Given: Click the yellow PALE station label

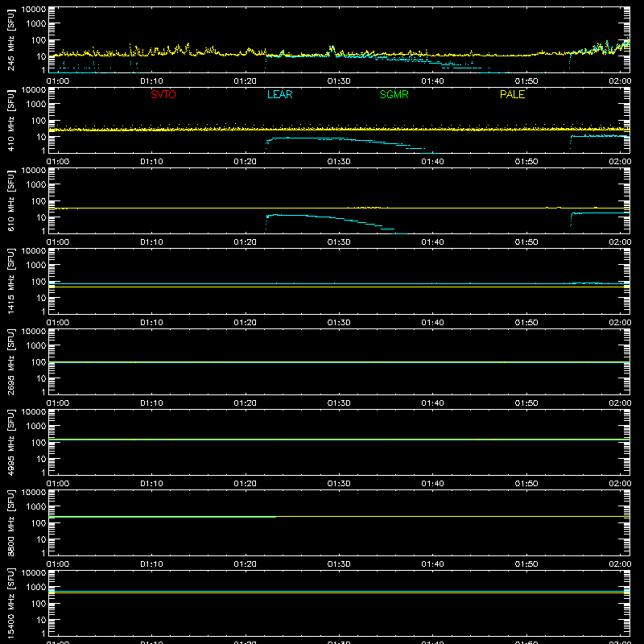Looking at the screenshot, I should pyautogui.click(x=512, y=94).
